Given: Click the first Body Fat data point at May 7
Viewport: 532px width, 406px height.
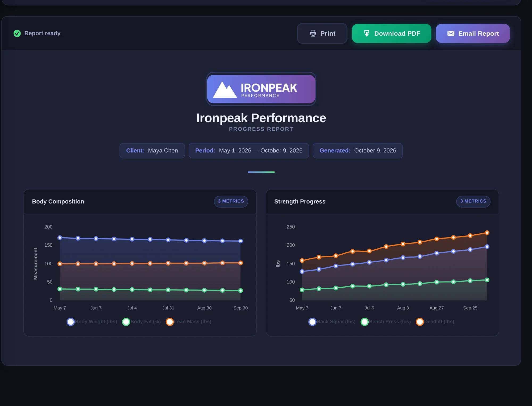Looking at the screenshot, I should (60, 289).
